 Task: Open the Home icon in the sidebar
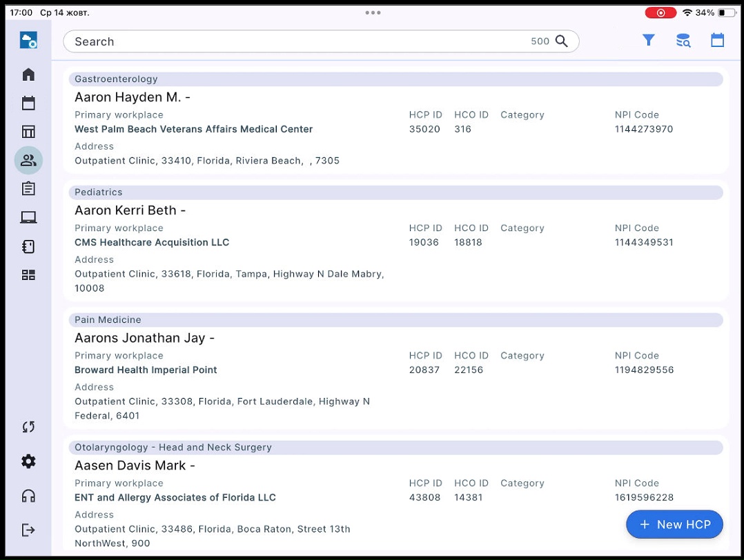[x=28, y=74]
